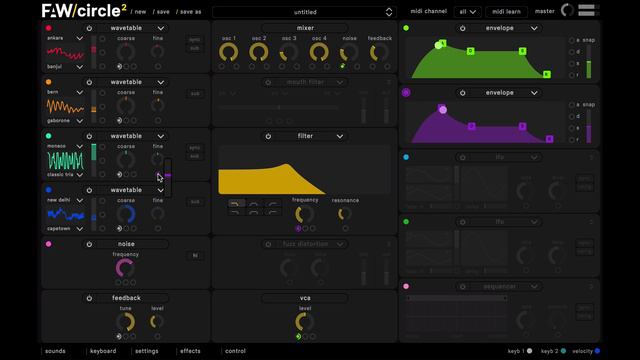
Task: Click the FAW circle logo
Action: coord(84,11)
